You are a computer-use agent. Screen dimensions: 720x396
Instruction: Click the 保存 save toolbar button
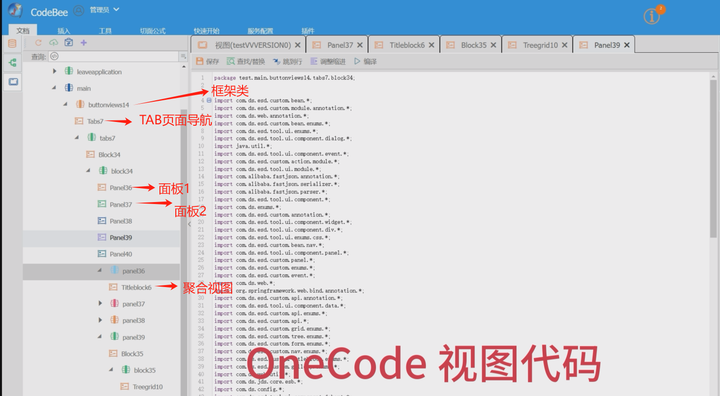(x=208, y=61)
